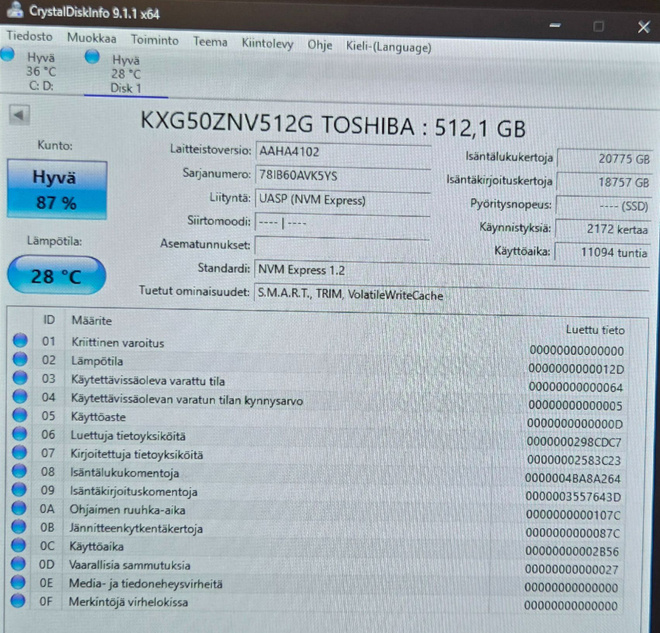
Task: Click raw value 000000000012D
Action: (x=576, y=369)
